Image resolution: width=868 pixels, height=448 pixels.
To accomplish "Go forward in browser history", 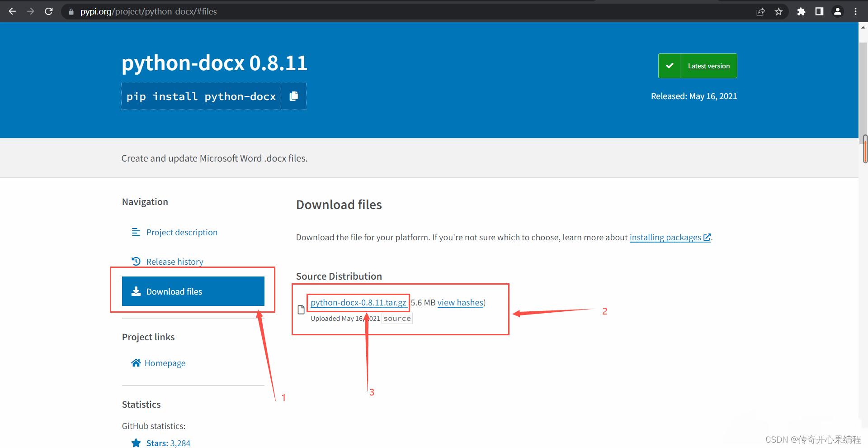I will (x=30, y=11).
